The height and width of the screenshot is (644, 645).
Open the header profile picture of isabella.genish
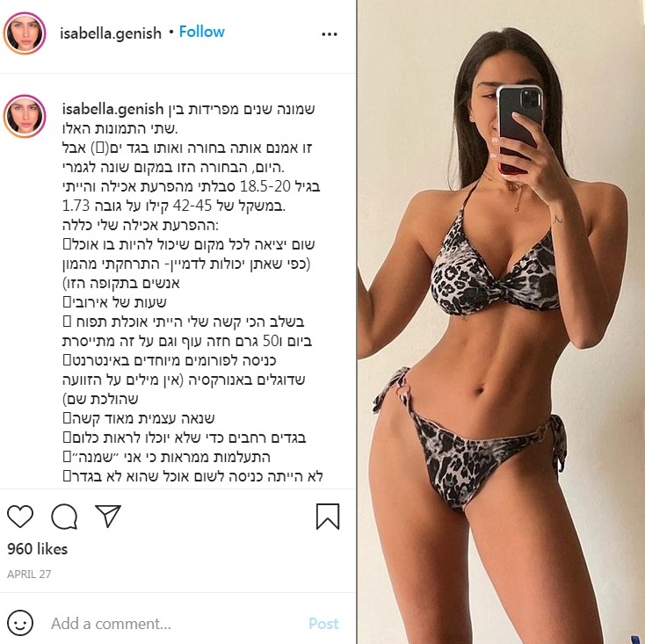click(x=25, y=33)
